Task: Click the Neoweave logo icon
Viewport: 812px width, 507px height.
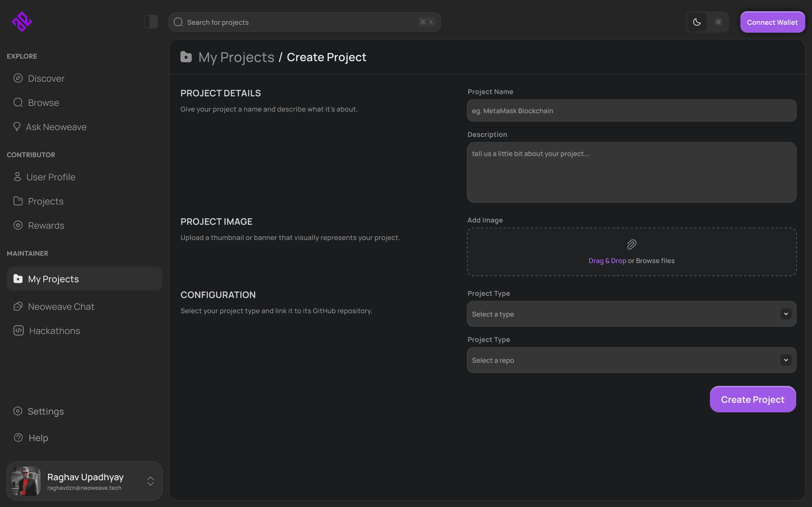Action: [x=22, y=22]
